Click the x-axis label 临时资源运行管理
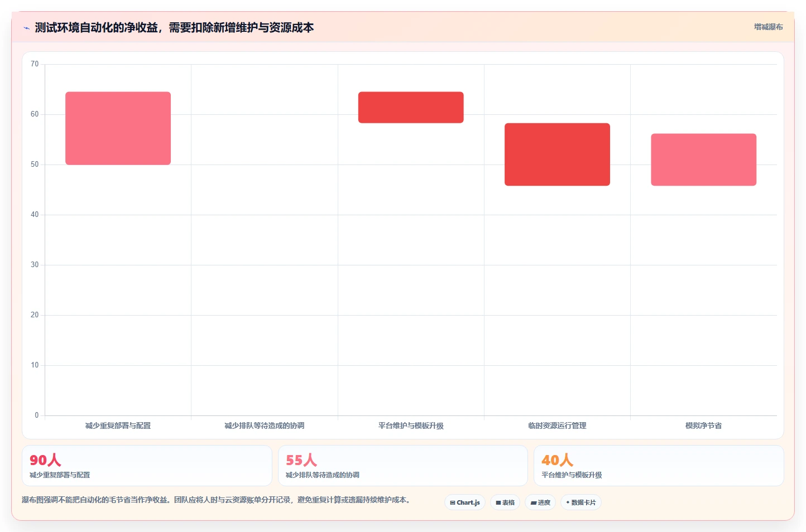 pos(557,425)
